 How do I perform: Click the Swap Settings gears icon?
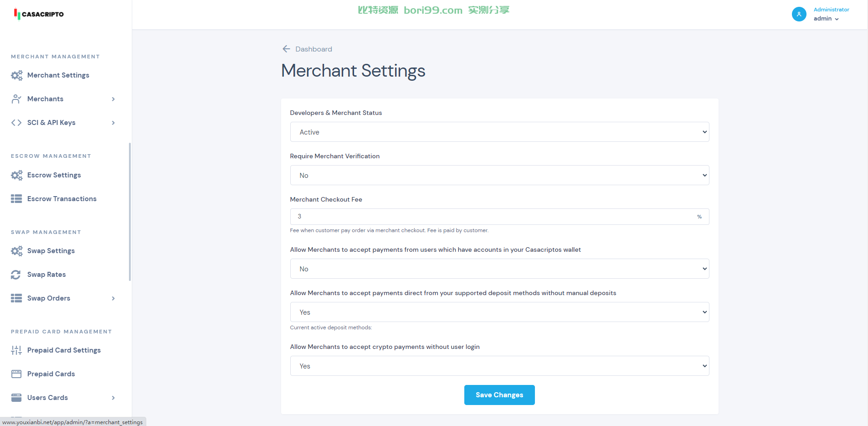point(17,251)
